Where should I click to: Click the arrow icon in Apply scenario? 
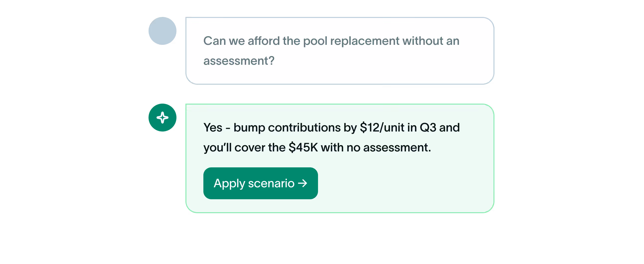tap(303, 183)
